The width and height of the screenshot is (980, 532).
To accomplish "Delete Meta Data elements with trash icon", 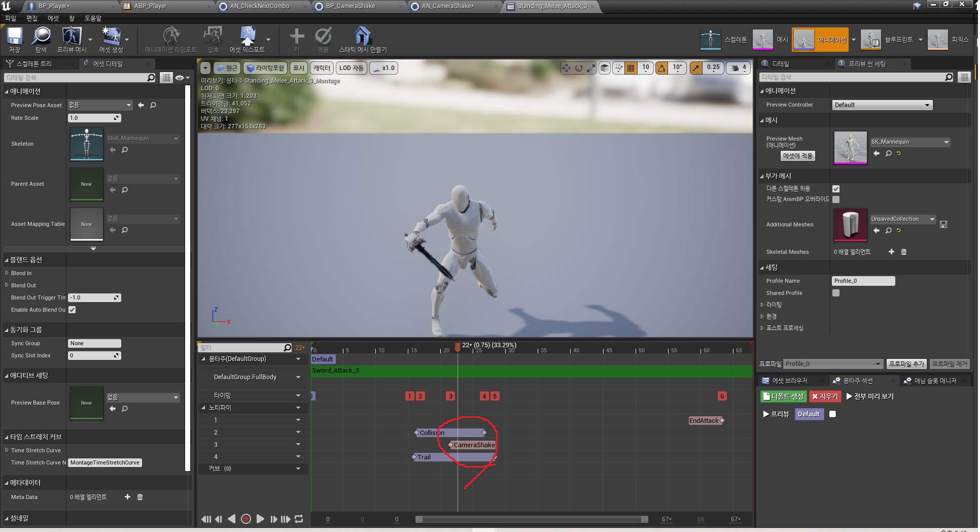I will (140, 497).
